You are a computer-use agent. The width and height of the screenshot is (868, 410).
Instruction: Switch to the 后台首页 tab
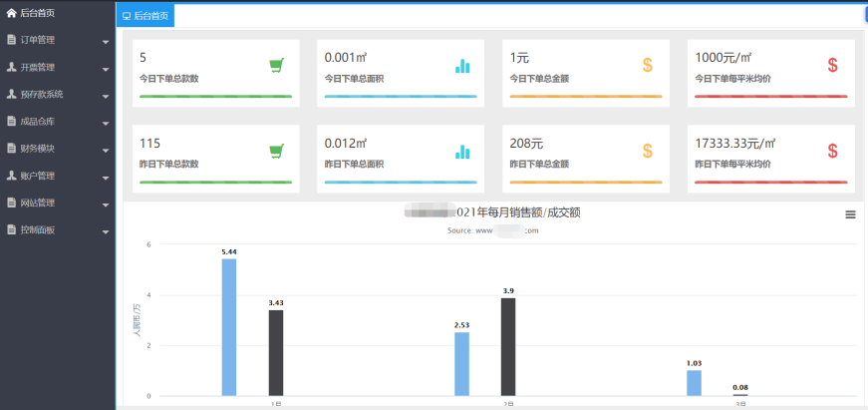point(145,16)
